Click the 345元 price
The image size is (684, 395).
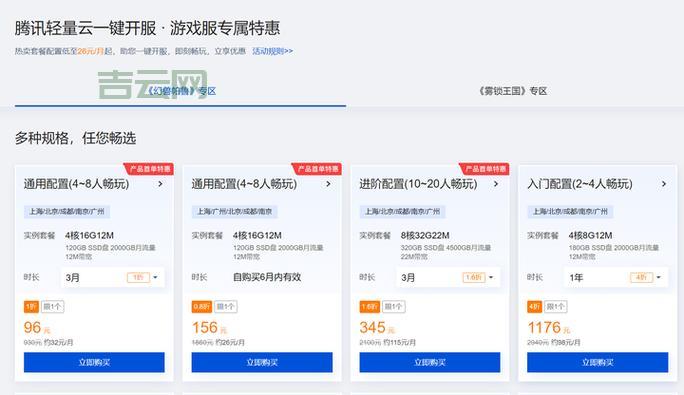[x=377, y=328]
